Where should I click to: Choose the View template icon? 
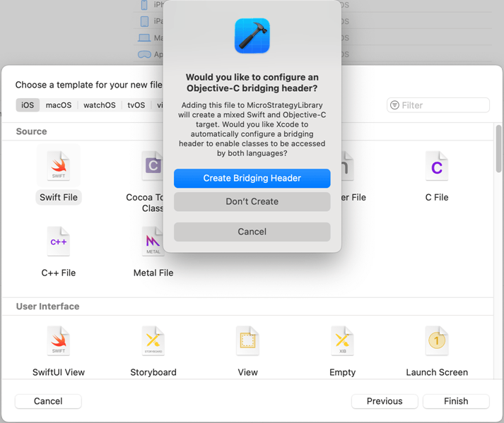coord(247,341)
